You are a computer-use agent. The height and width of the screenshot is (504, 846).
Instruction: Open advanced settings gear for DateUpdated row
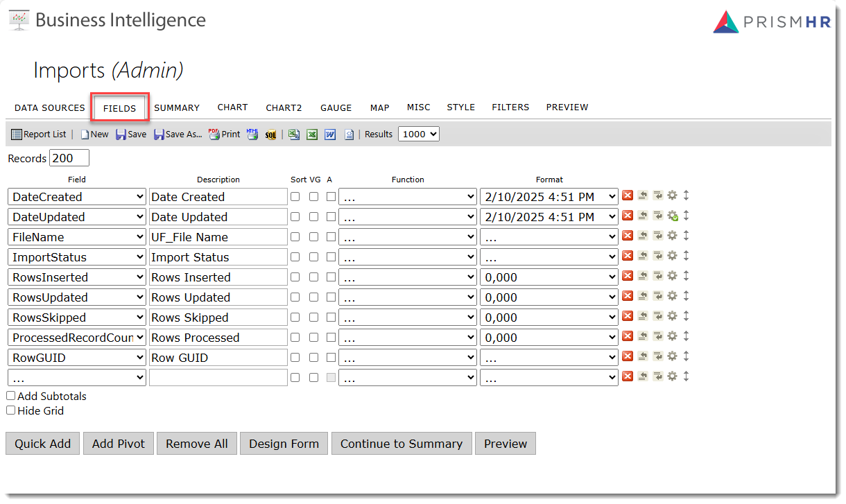click(672, 216)
